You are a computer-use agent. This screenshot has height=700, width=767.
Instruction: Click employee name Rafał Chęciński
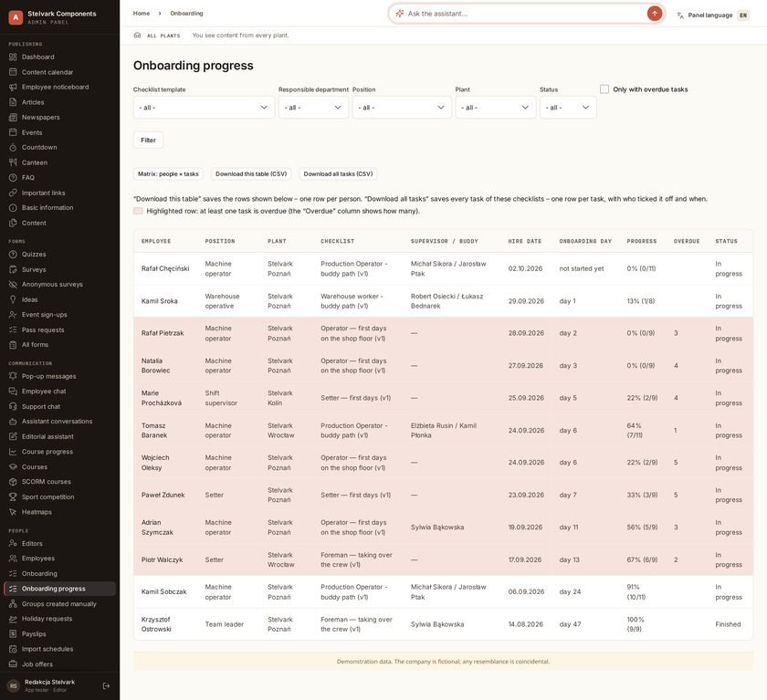click(165, 268)
